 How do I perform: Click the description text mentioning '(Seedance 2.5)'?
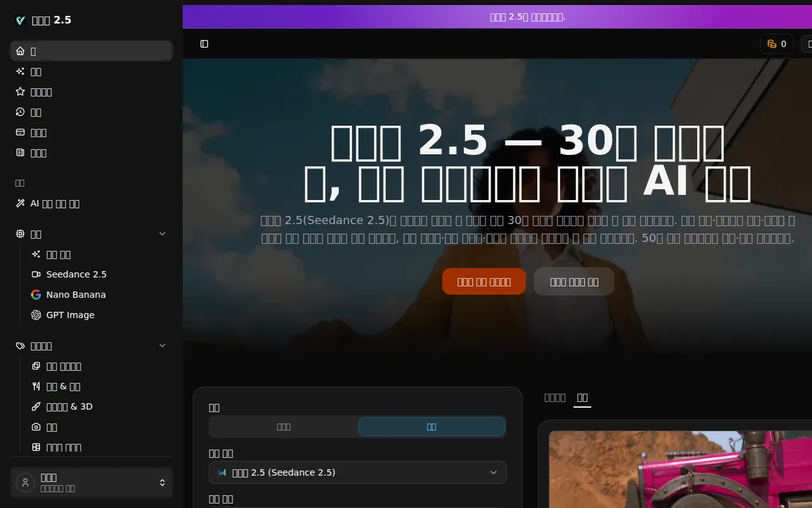(x=527, y=230)
